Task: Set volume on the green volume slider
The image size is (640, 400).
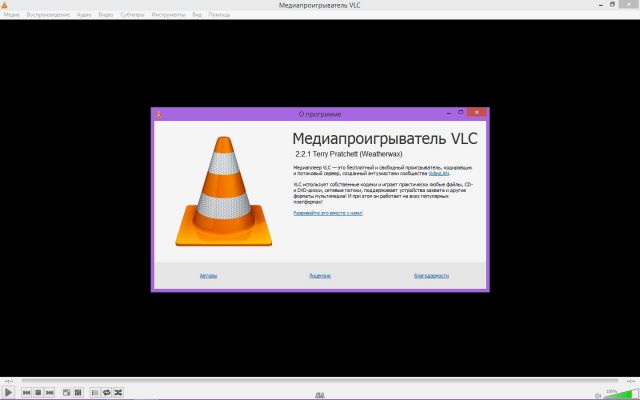Action: 620,394
